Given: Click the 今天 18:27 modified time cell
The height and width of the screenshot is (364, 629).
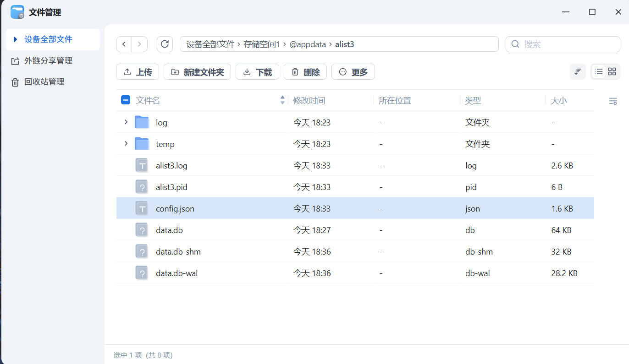Looking at the screenshot, I should tap(312, 230).
